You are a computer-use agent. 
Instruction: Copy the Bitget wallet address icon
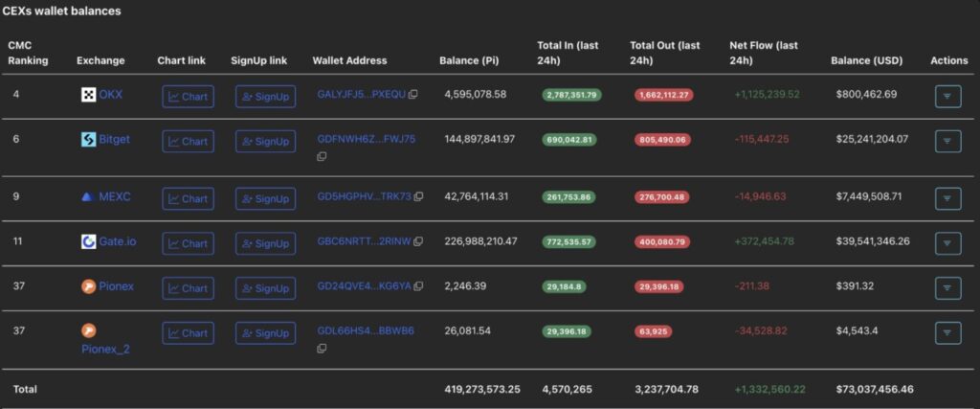click(322, 157)
